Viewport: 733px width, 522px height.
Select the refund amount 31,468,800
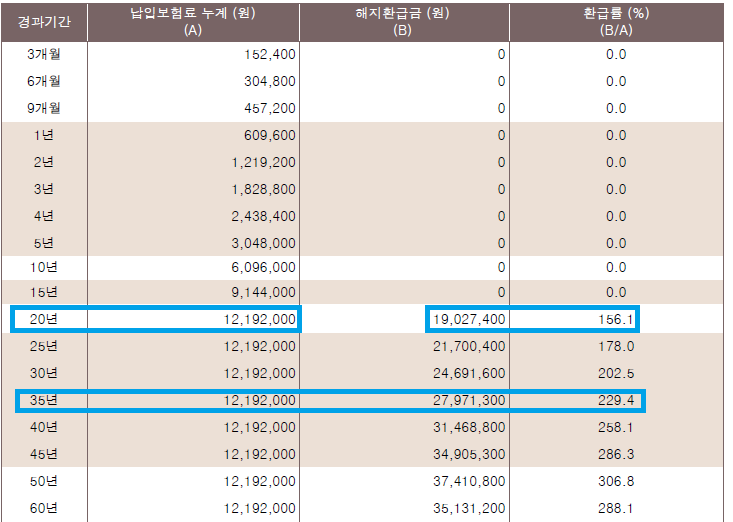469,428
